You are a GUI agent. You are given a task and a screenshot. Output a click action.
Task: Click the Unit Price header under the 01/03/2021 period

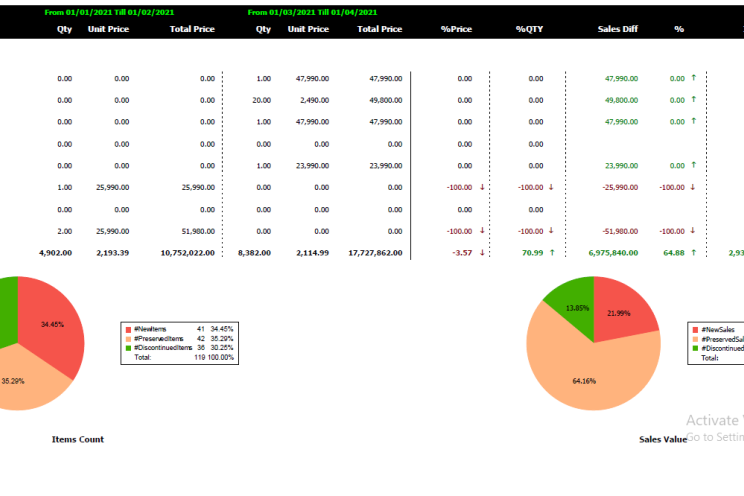308,29
